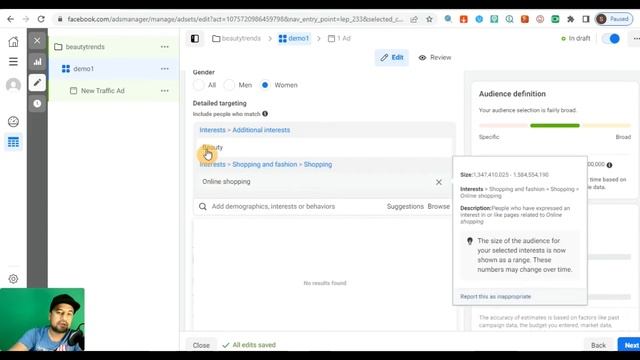Go back in browser history

11,19
